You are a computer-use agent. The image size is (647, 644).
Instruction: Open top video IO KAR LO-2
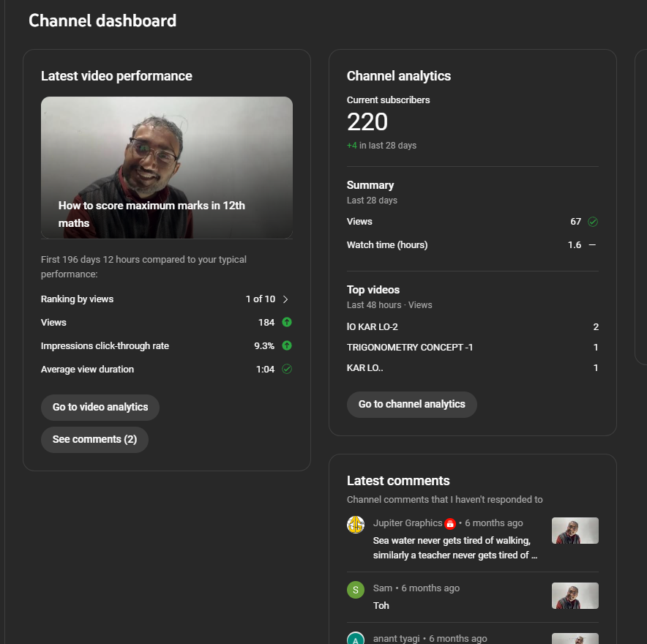coord(373,327)
